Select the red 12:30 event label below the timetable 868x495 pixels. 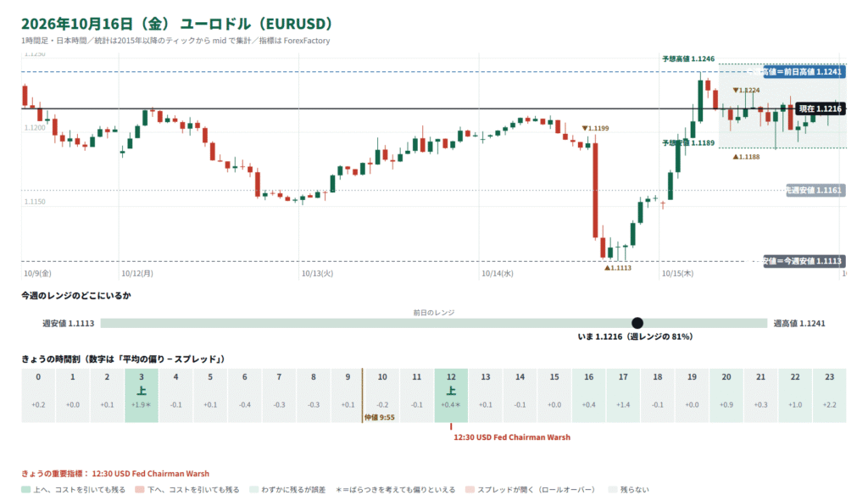[512, 437]
